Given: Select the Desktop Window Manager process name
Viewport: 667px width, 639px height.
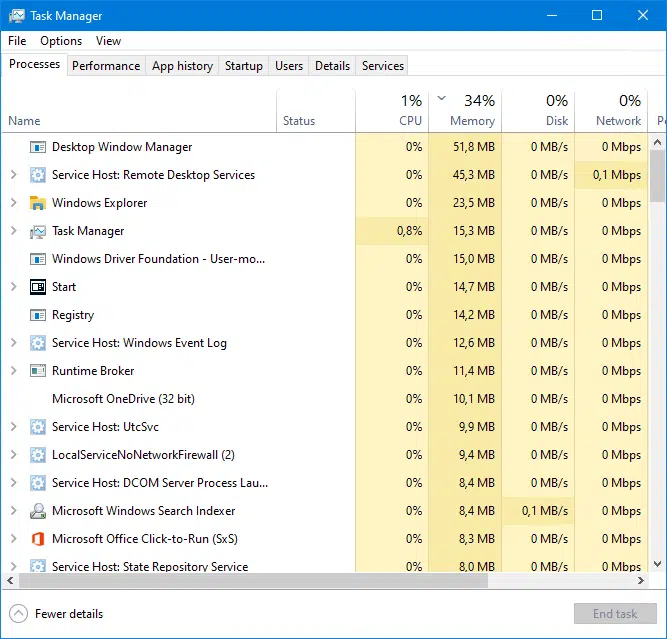Looking at the screenshot, I should pyautogui.click(x=122, y=147).
